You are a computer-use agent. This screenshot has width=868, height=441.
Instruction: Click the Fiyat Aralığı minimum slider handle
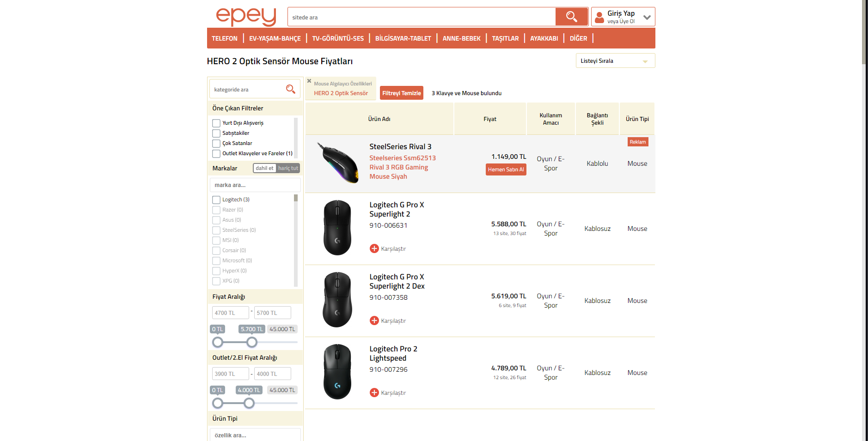pyautogui.click(x=218, y=342)
